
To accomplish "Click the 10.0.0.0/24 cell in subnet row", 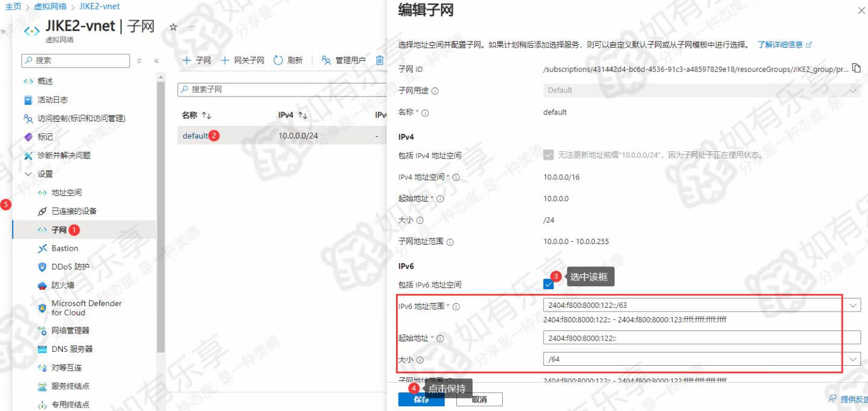I will [x=298, y=136].
